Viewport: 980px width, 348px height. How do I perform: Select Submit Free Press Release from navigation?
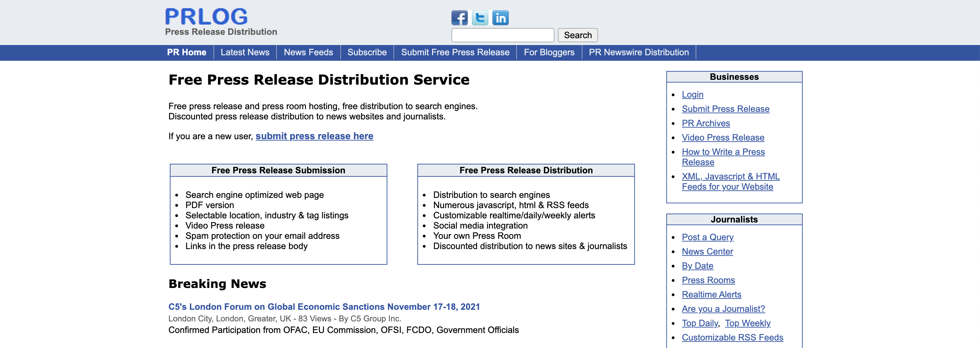coord(455,53)
